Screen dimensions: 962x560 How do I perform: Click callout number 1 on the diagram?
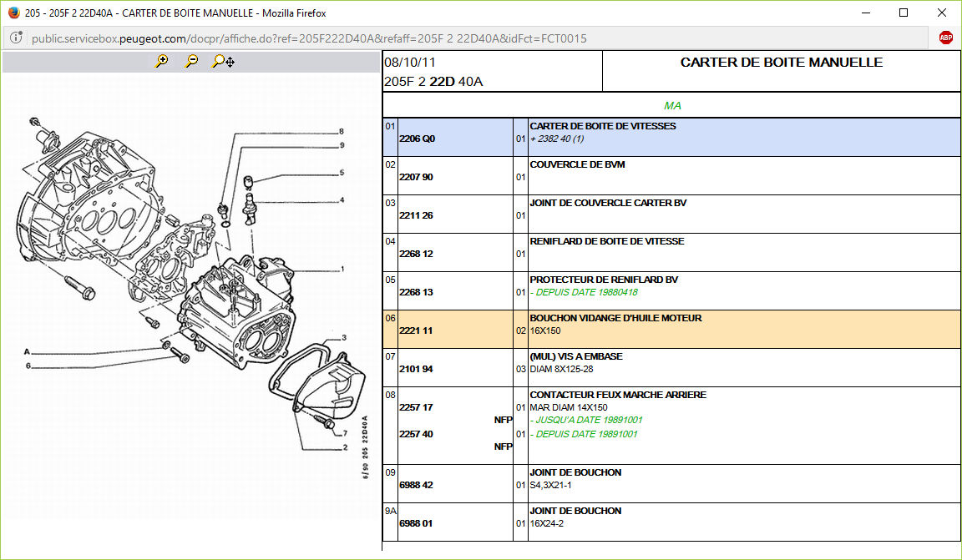click(342, 270)
